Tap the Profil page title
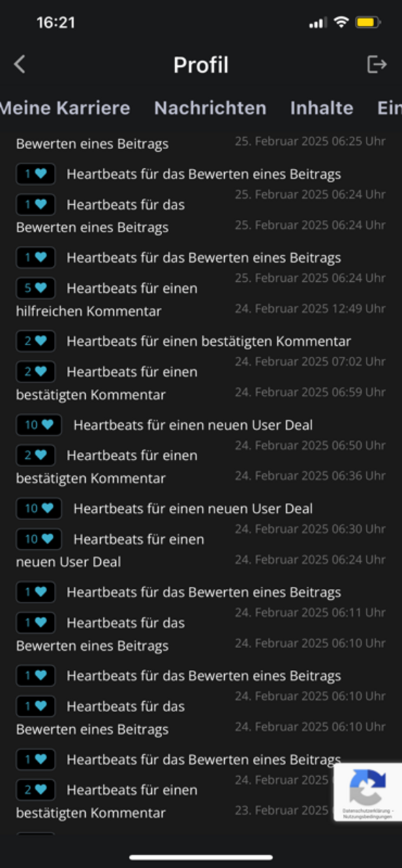Image resolution: width=402 pixels, height=868 pixels. (x=201, y=65)
